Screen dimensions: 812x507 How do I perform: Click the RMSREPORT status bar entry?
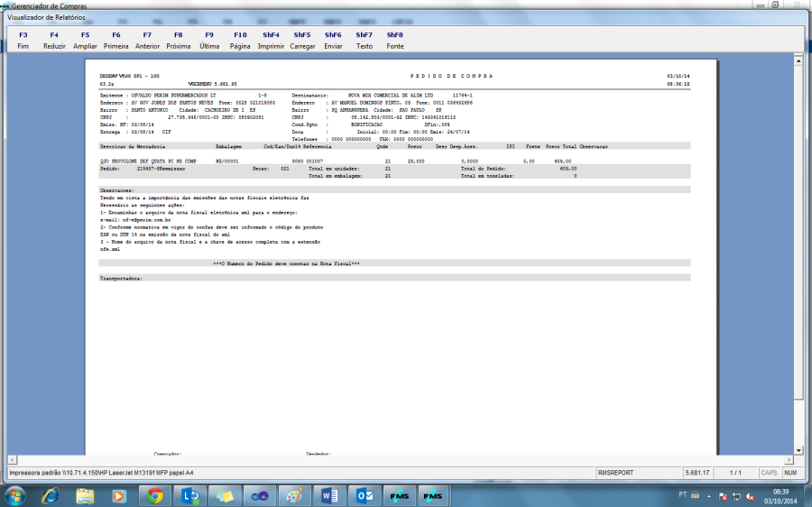click(638, 473)
